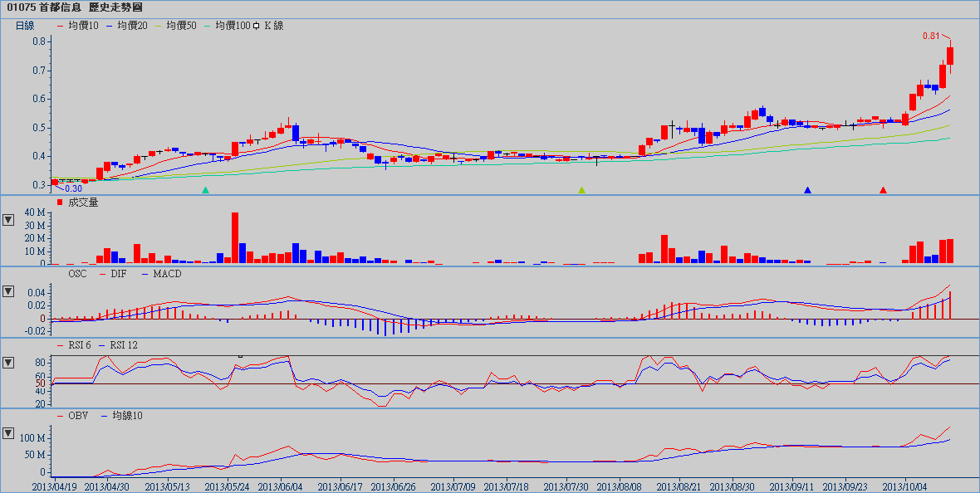This screenshot has width=980, height=493.
Task: Click the 2013/06/04 date on the time axis
Action: [282, 484]
